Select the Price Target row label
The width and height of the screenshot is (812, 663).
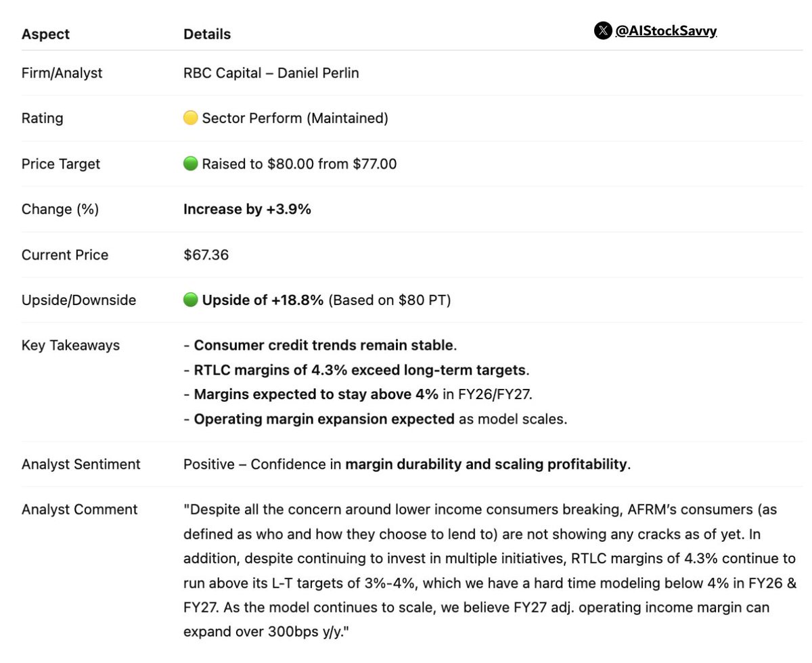[x=61, y=164]
